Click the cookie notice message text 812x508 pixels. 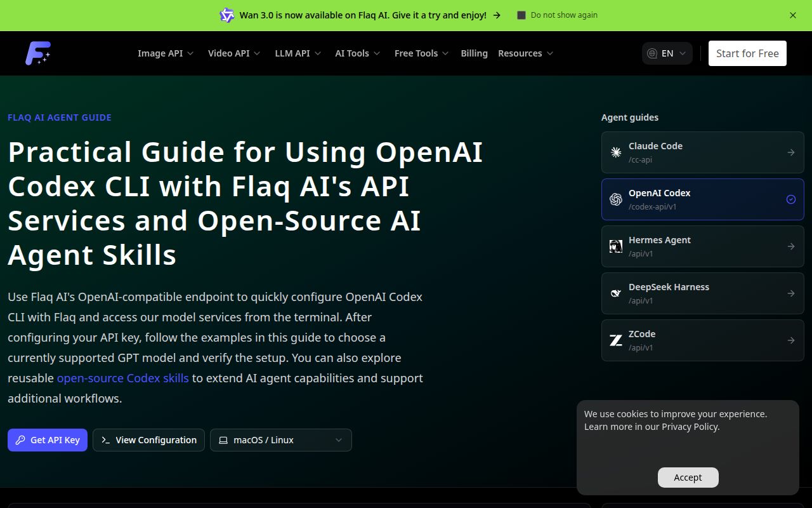676,420
